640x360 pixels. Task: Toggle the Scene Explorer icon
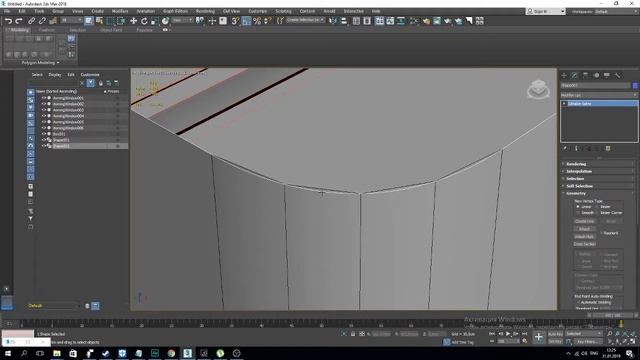(356, 21)
